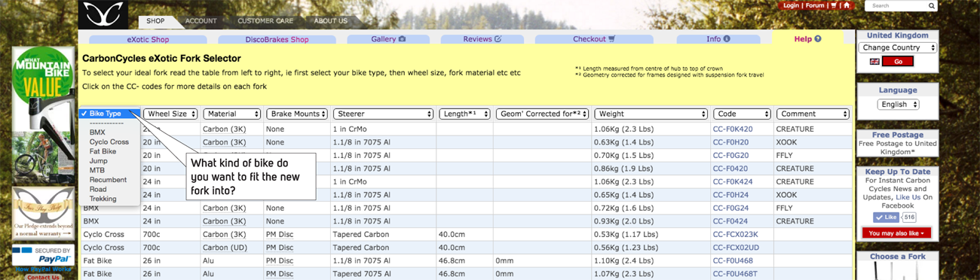Open fork code CC-F0H20
The height and width of the screenshot is (280, 980).
tap(730, 142)
